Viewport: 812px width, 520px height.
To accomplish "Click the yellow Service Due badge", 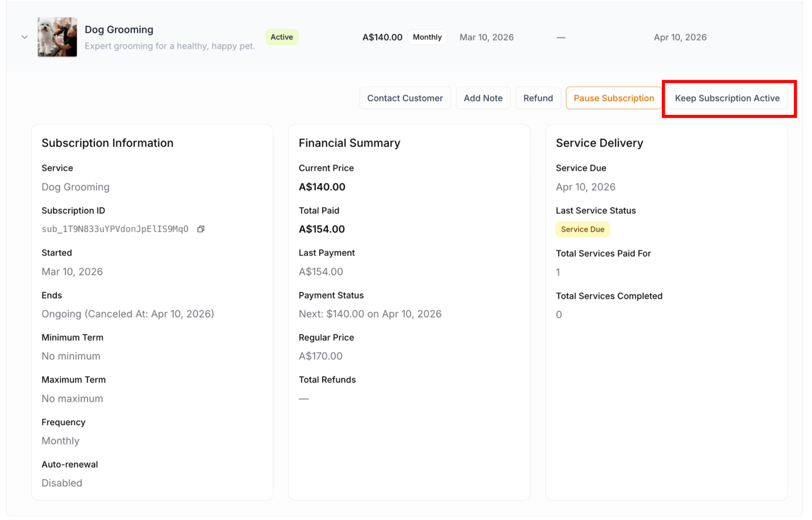I will click(x=582, y=229).
